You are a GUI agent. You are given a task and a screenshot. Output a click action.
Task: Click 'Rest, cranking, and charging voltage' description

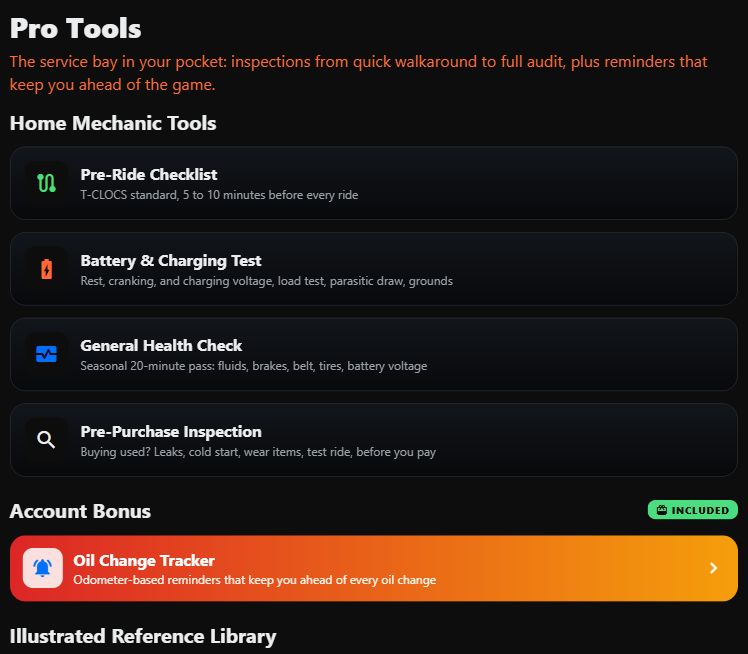click(267, 281)
